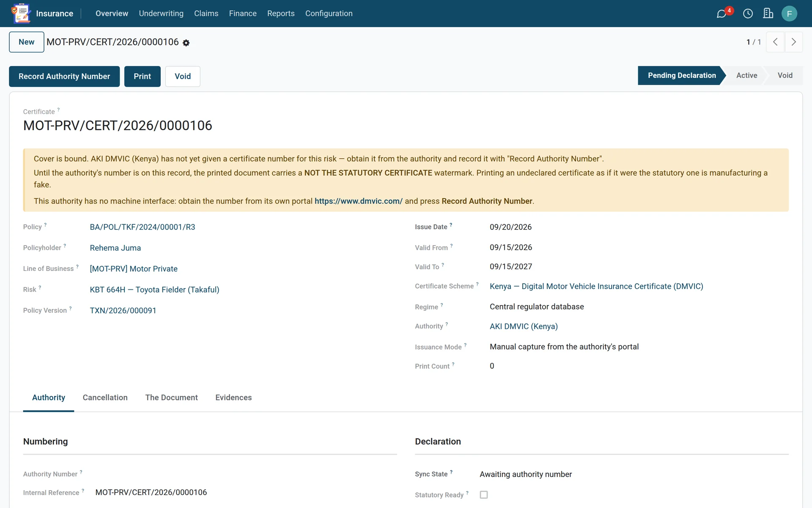Open risk KBT 664H Toyota Fielder link
The image size is (812, 508).
coord(154,290)
